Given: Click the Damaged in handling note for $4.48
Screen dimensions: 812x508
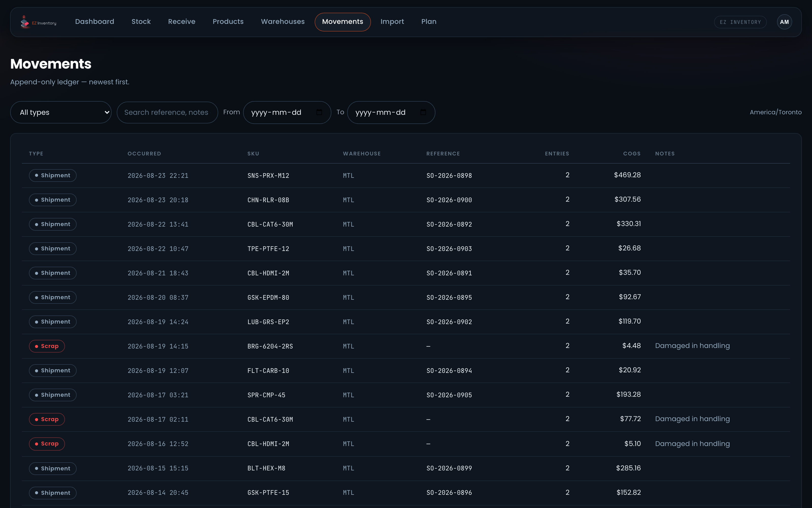Looking at the screenshot, I should (692, 346).
